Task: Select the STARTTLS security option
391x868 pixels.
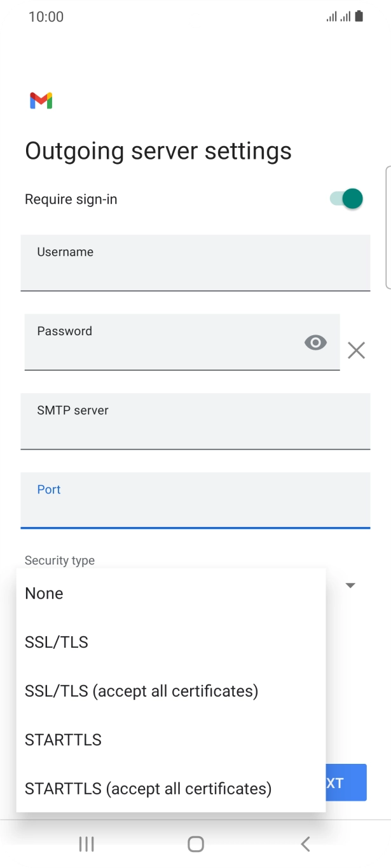Action: click(x=62, y=740)
